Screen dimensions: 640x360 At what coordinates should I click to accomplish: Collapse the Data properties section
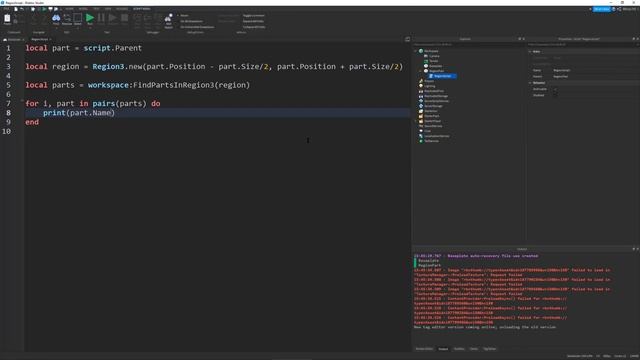point(530,52)
